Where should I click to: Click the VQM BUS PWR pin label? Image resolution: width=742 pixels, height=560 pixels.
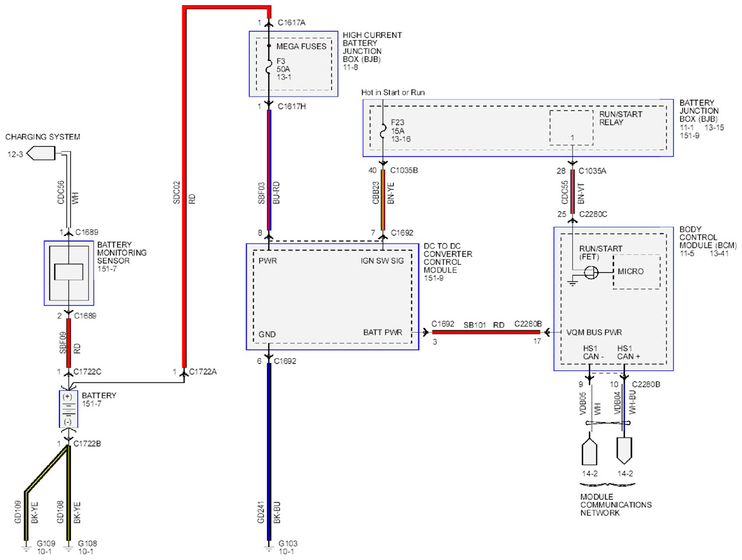pos(594,332)
